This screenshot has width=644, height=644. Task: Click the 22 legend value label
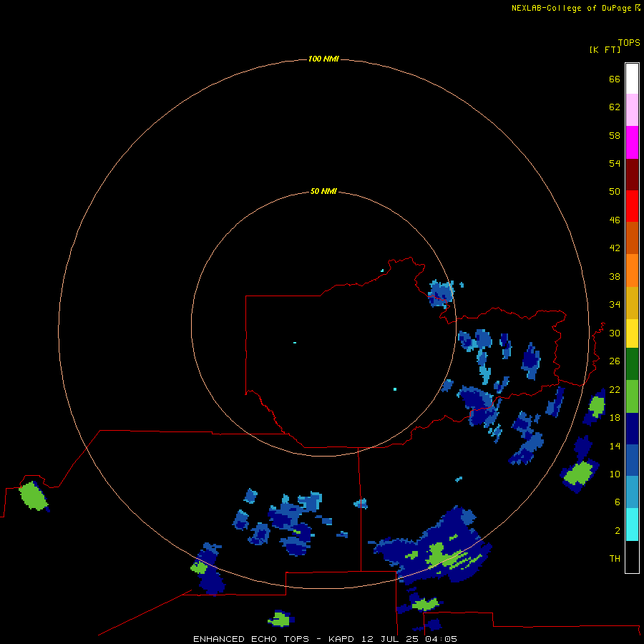tap(615, 389)
